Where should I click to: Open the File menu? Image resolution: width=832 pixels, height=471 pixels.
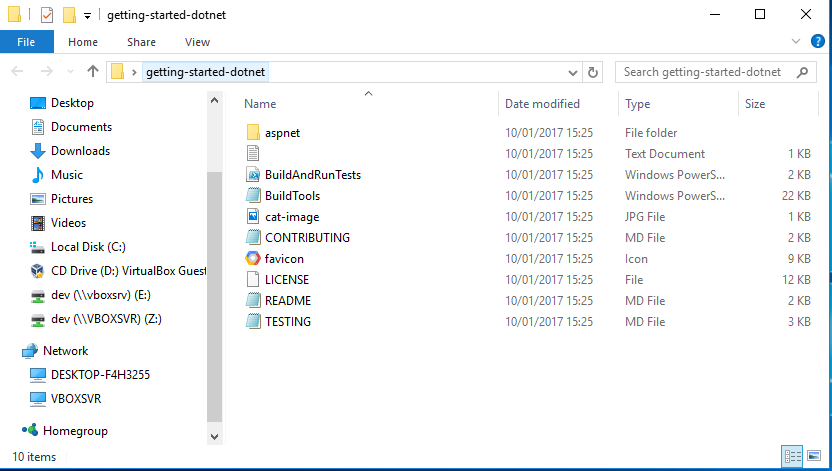(27, 42)
